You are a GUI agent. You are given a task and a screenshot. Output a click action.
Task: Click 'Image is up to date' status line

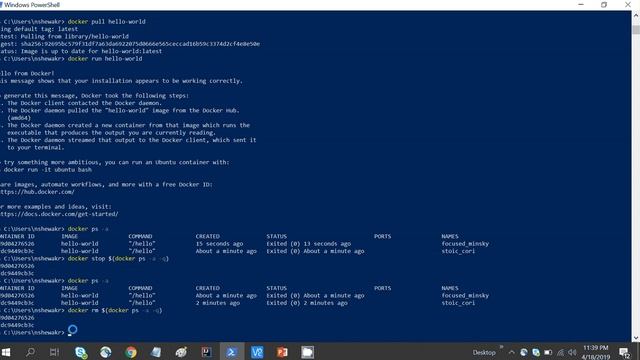coord(81,51)
